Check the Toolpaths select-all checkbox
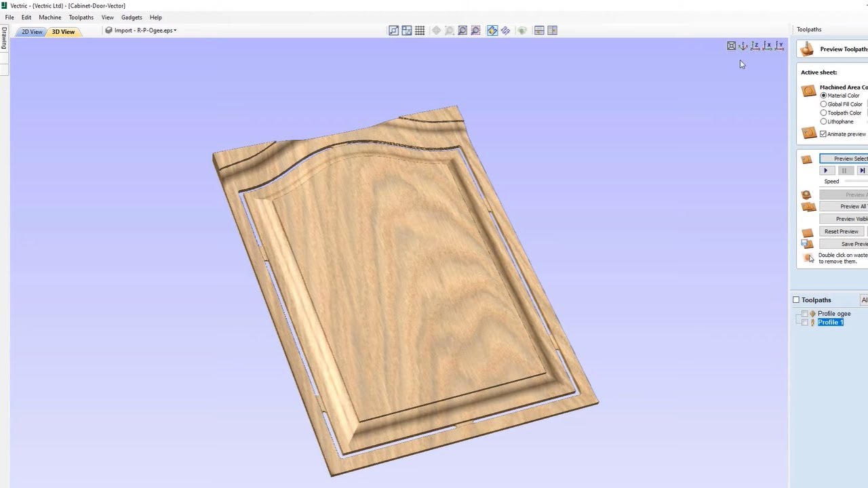868x488 pixels. [796, 300]
